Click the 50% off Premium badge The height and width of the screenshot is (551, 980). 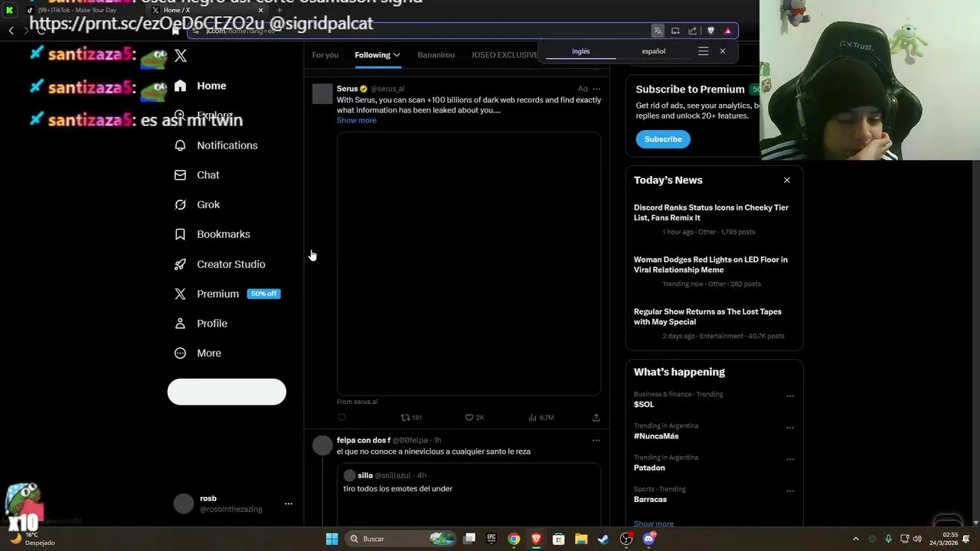(x=263, y=294)
